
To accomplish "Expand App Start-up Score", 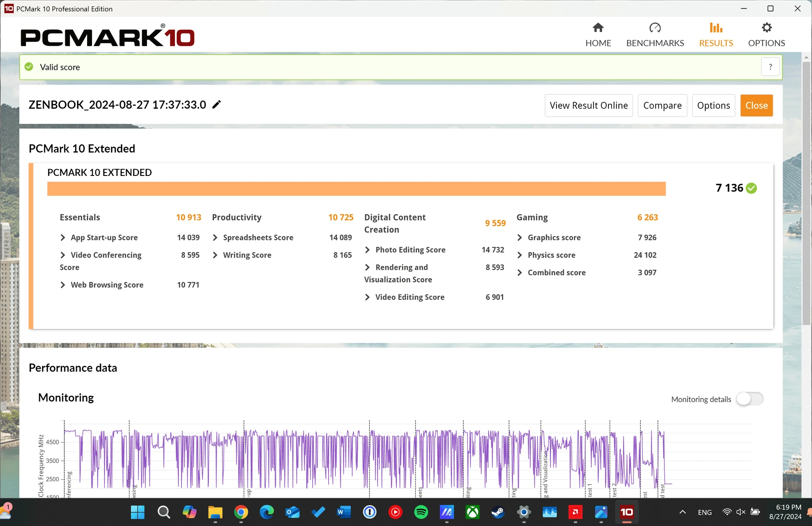I will [63, 238].
